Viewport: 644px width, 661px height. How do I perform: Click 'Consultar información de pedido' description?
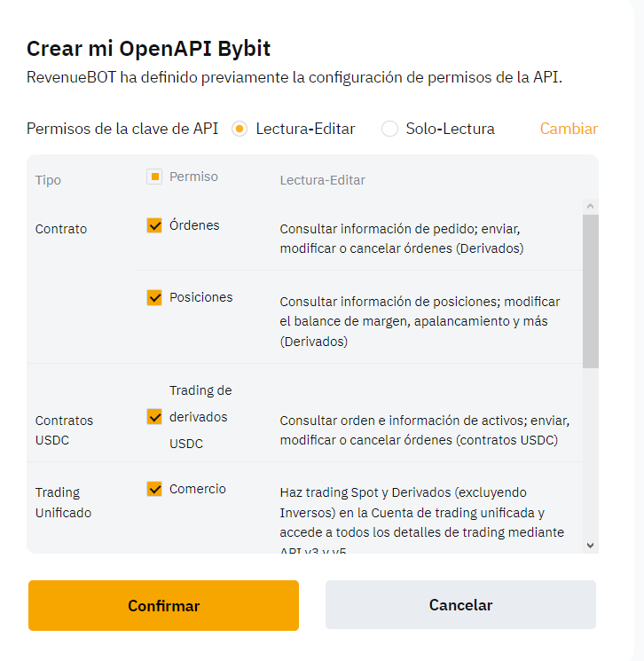coord(402,239)
